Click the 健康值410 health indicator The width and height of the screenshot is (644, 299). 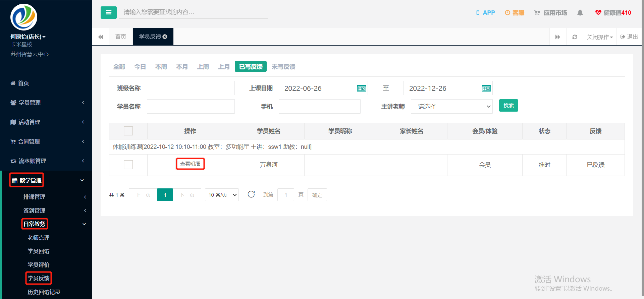click(613, 13)
